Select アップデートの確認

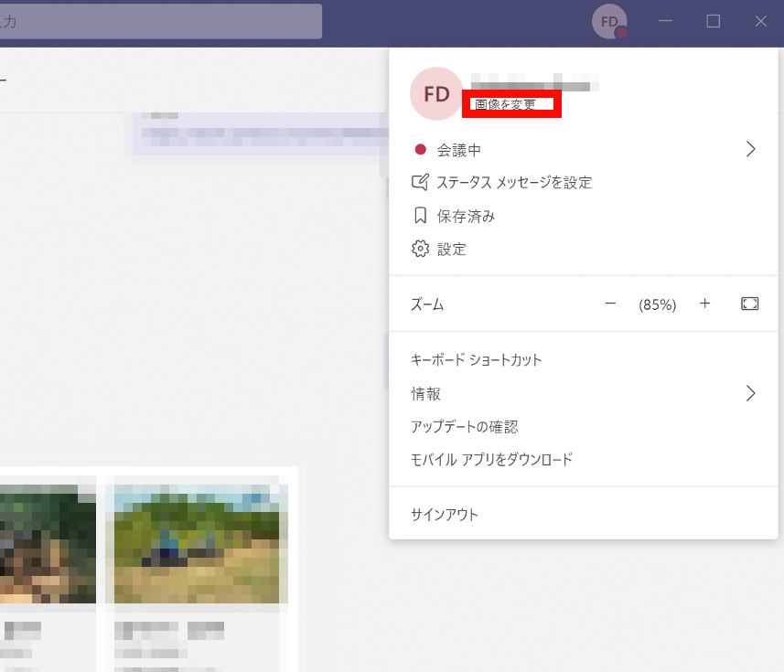pos(465,427)
